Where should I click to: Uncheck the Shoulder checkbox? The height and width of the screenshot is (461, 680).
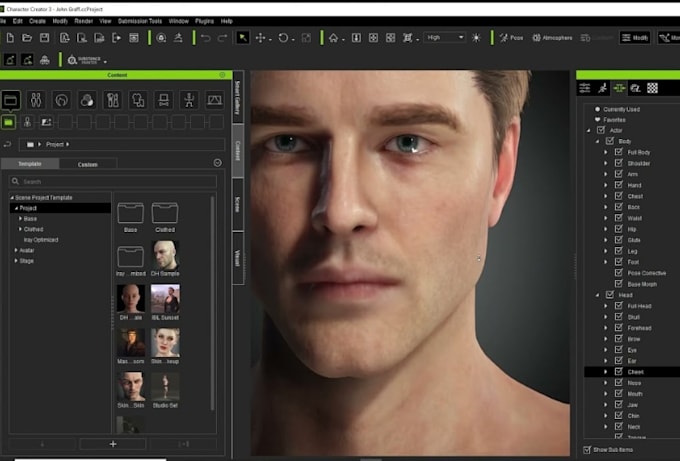tap(619, 163)
